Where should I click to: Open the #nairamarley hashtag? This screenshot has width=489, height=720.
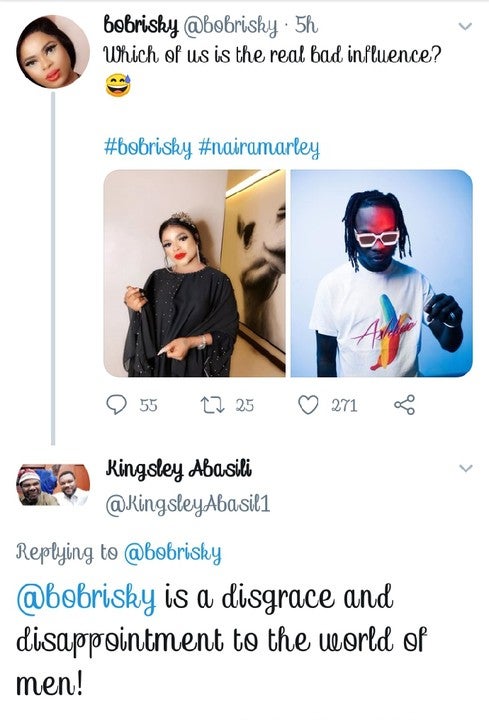coord(259,148)
